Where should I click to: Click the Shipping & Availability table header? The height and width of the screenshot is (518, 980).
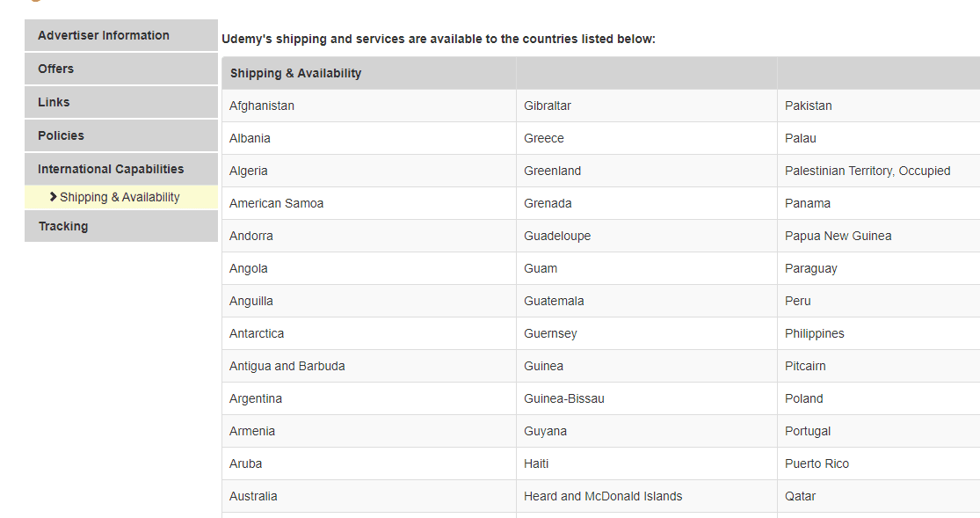point(295,73)
